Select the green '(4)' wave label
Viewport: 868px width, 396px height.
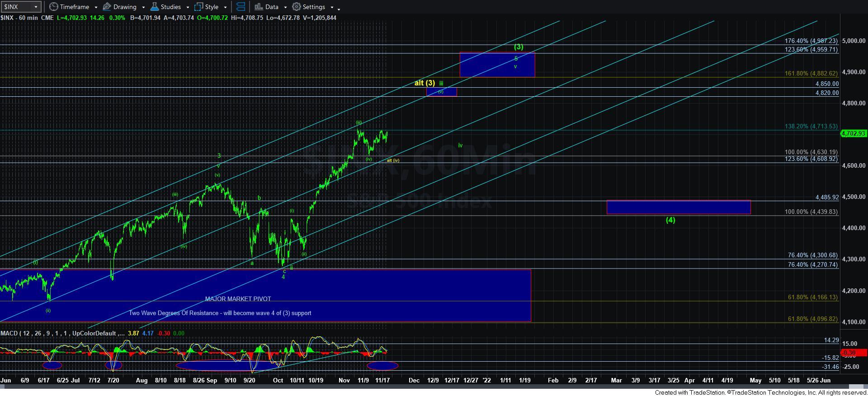pyautogui.click(x=670, y=220)
